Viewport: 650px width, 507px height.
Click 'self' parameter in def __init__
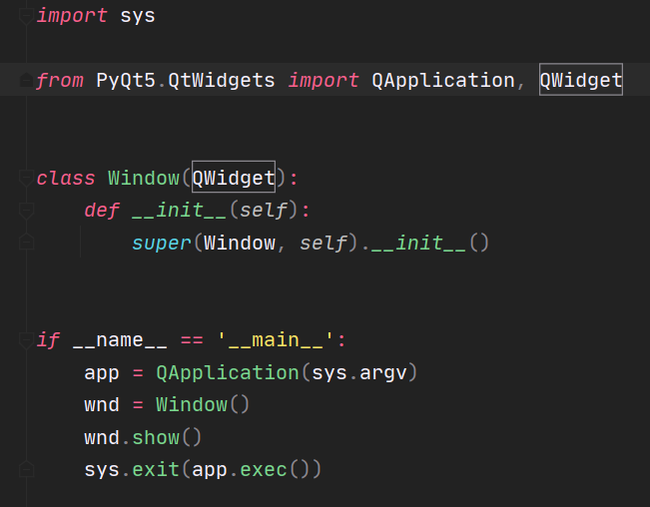tap(264, 210)
